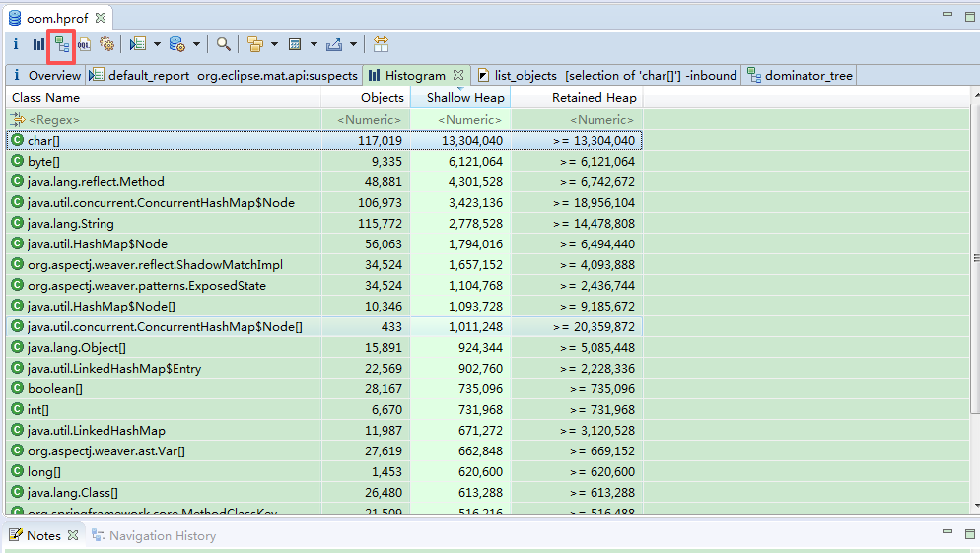Viewport: 980px width, 553px height.
Task: Select org.aspectj.weaver.reflect.ShadowMatchImpl row
Action: (324, 264)
